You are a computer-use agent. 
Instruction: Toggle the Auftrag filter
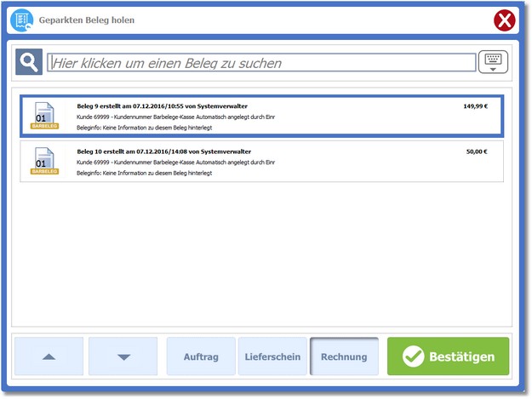point(201,357)
